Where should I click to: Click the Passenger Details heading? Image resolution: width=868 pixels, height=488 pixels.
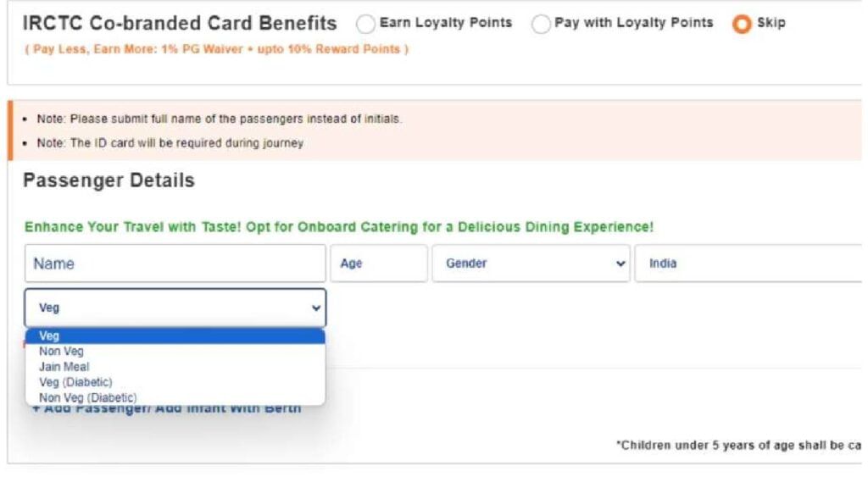pyautogui.click(x=108, y=180)
